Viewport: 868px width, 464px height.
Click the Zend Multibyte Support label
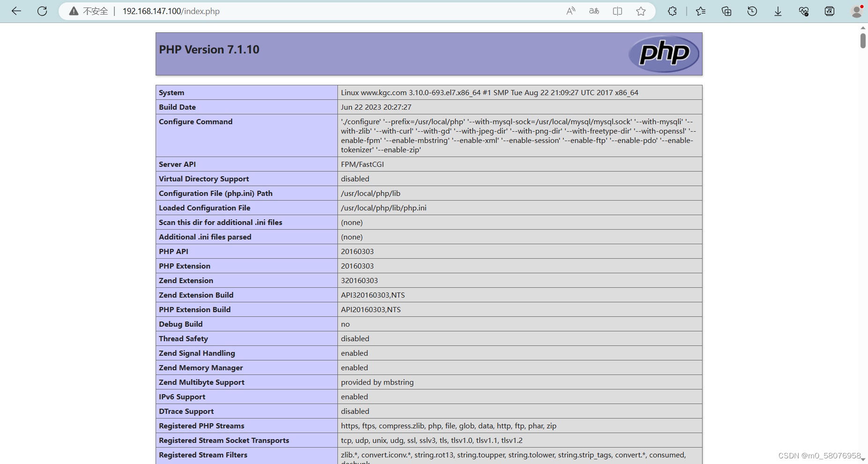(x=202, y=382)
